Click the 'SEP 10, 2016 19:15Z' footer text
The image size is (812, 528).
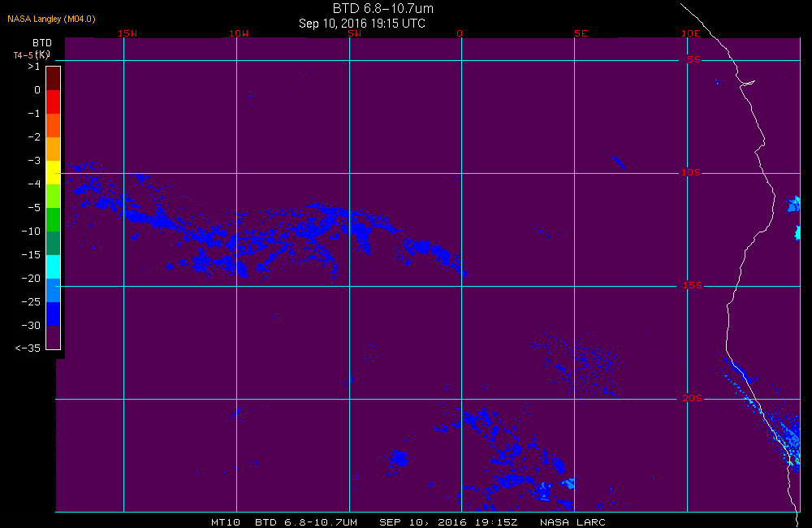click(448, 522)
